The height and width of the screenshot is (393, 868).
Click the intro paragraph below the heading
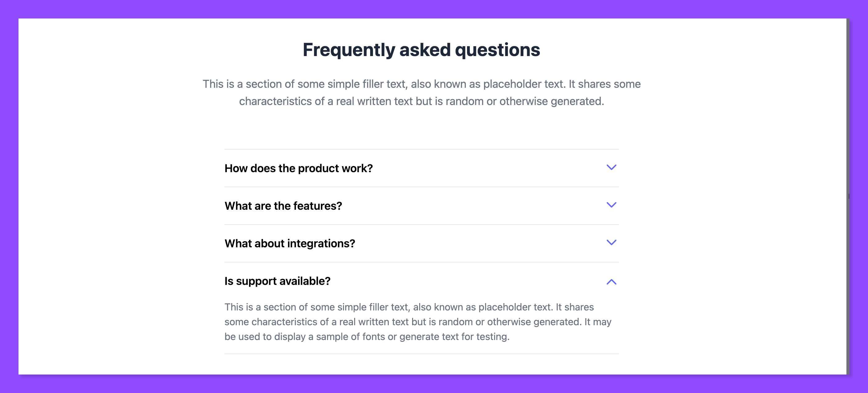[421, 84]
